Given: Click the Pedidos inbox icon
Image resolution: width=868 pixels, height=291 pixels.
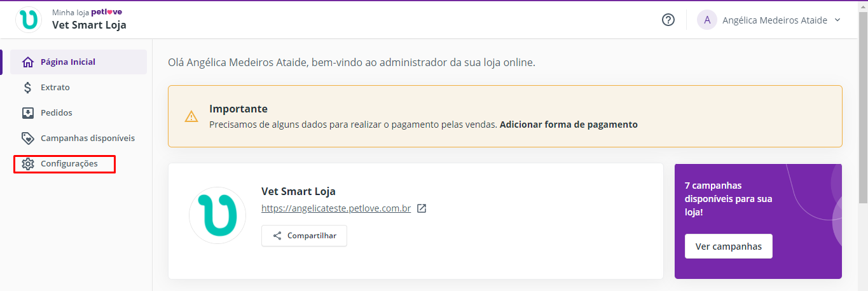Looking at the screenshot, I should coord(27,113).
